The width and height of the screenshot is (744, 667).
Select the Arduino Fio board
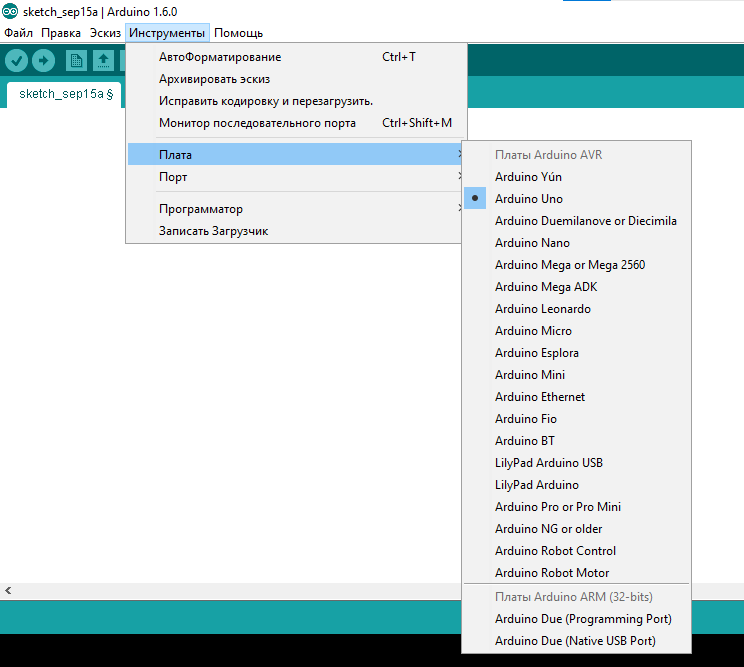click(x=577, y=419)
